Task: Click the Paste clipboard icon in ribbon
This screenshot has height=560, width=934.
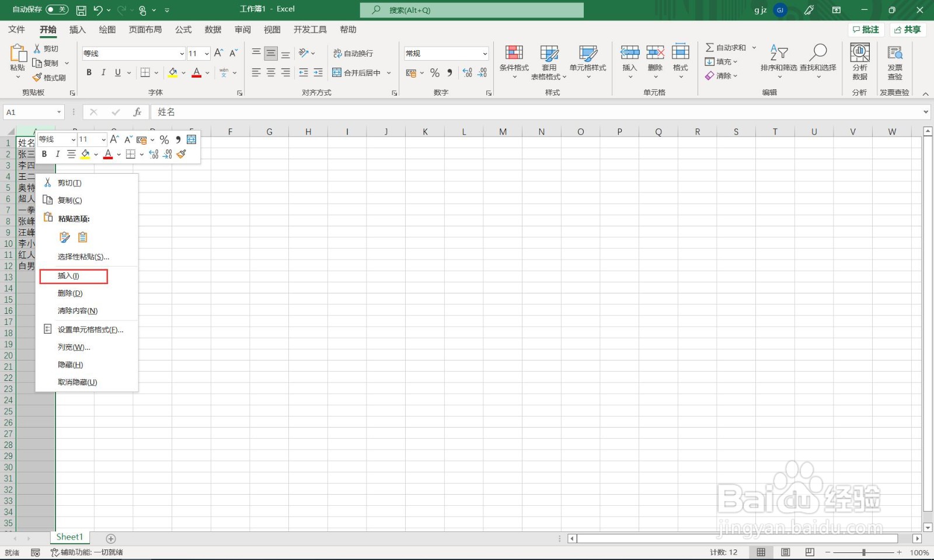Action: pyautogui.click(x=18, y=54)
